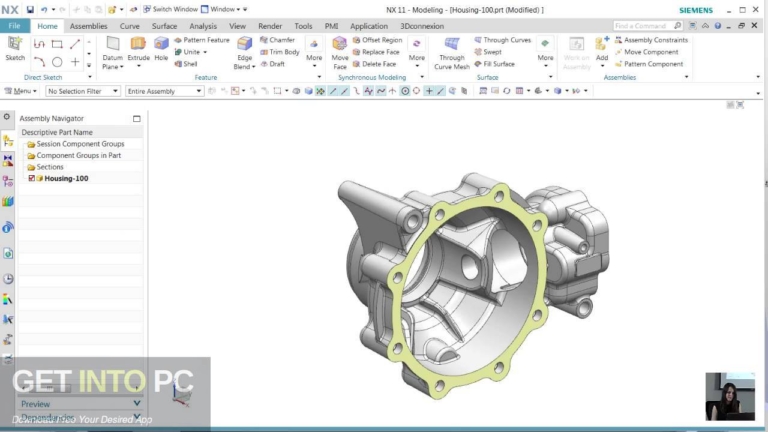The width and height of the screenshot is (768, 432).
Task: Click the Switch Window button
Action: pos(170,9)
